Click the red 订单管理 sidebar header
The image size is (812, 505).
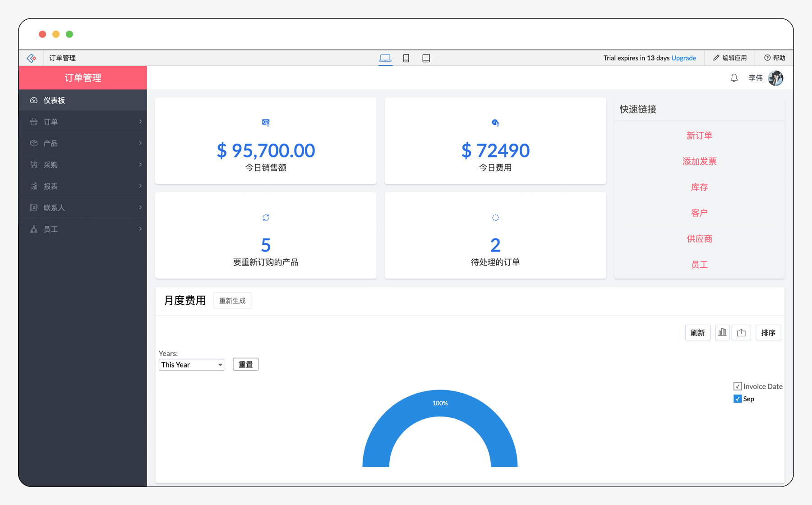click(83, 78)
